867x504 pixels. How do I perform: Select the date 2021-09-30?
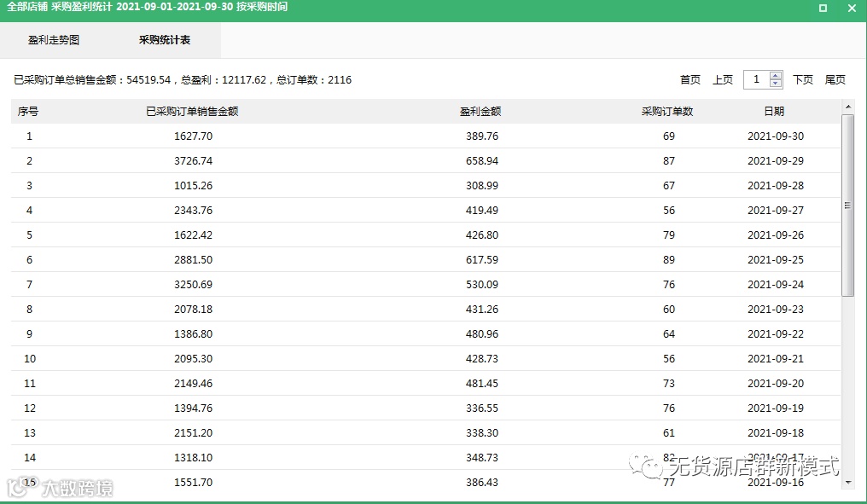[x=776, y=136]
